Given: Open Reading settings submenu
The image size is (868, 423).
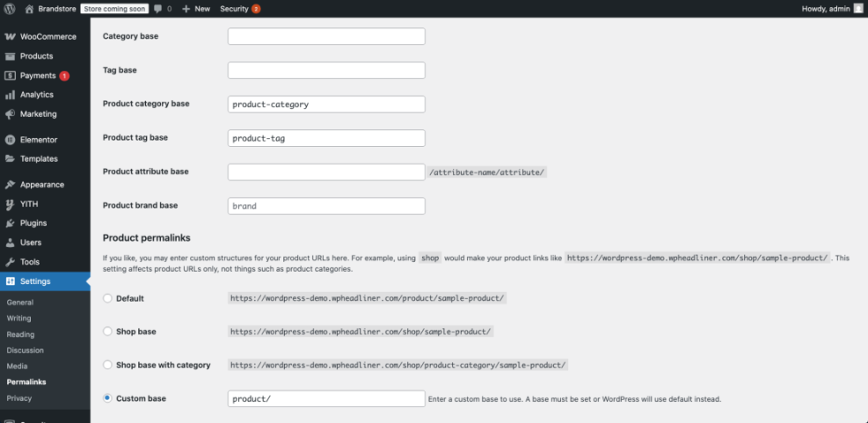Looking at the screenshot, I should [20, 334].
